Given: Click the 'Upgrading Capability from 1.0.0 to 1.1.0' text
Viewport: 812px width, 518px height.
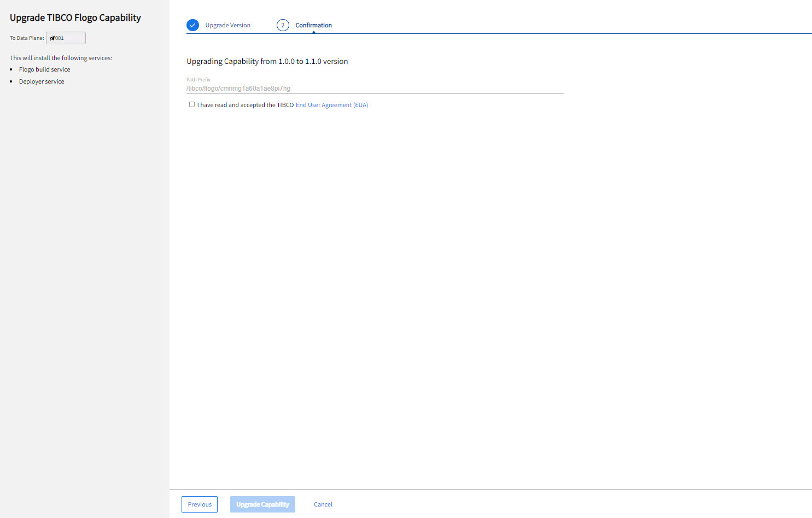Looking at the screenshot, I should coord(267,61).
